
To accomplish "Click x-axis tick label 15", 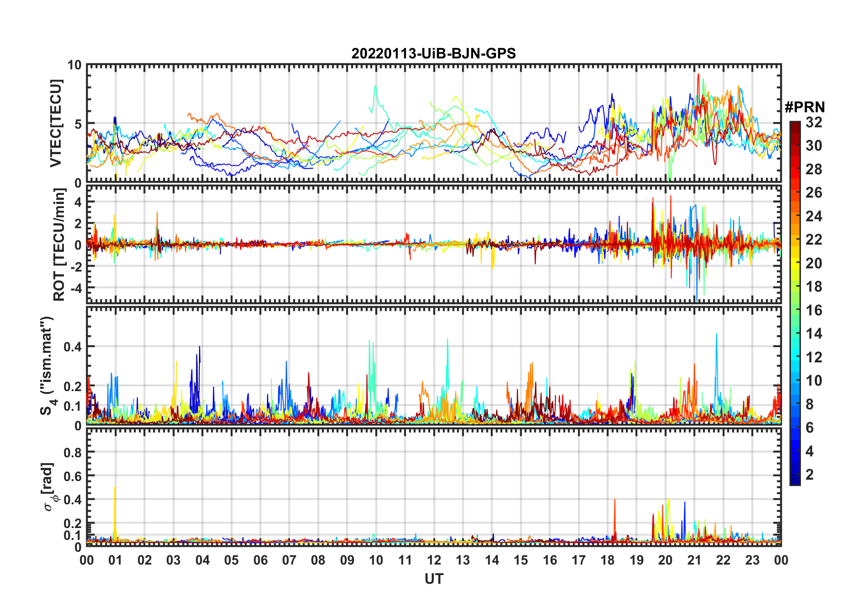I will click(521, 560).
